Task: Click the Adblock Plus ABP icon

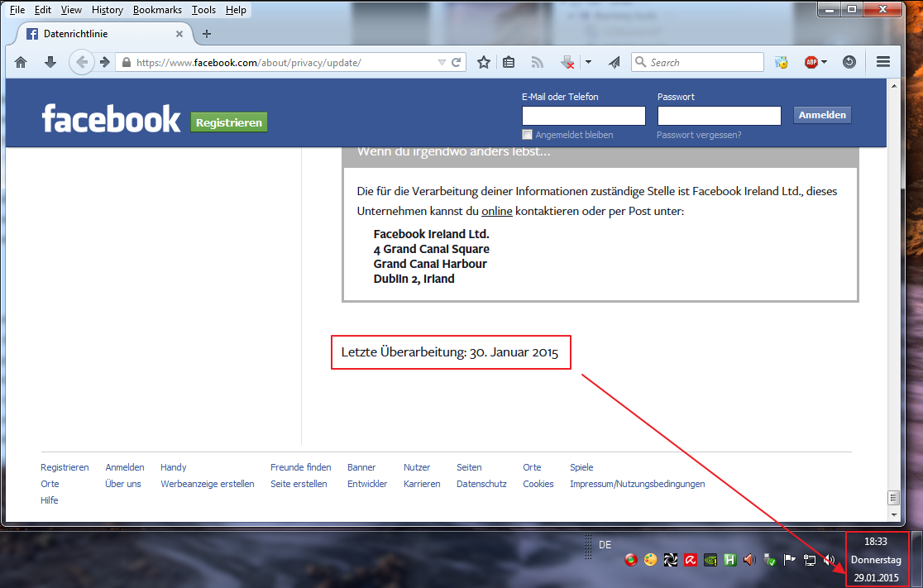Action: click(x=811, y=62)
